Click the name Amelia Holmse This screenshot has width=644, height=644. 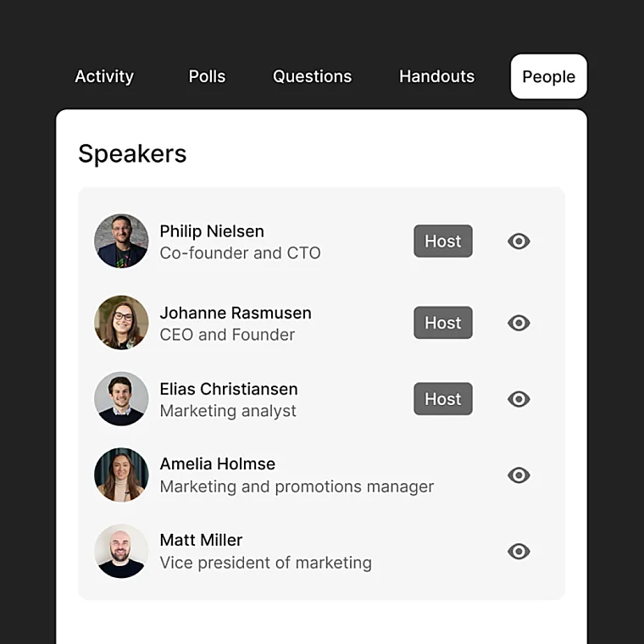(x=217, y=464)
